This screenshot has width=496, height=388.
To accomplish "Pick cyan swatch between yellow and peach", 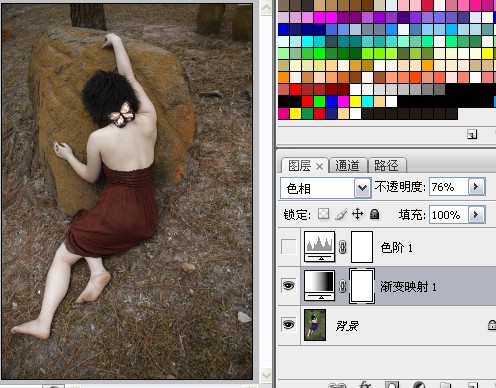I will (x=367, y=101).
